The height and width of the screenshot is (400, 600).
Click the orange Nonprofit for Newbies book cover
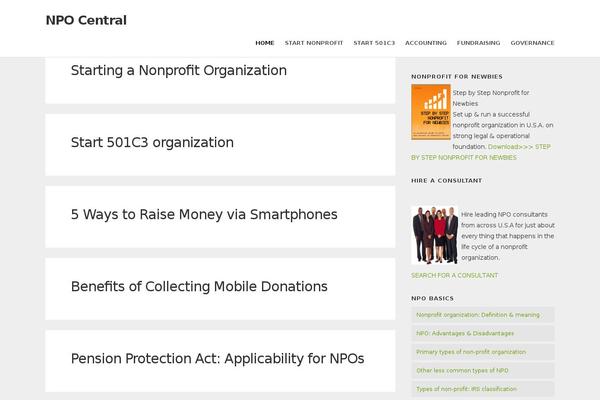(x=430, y=113)
